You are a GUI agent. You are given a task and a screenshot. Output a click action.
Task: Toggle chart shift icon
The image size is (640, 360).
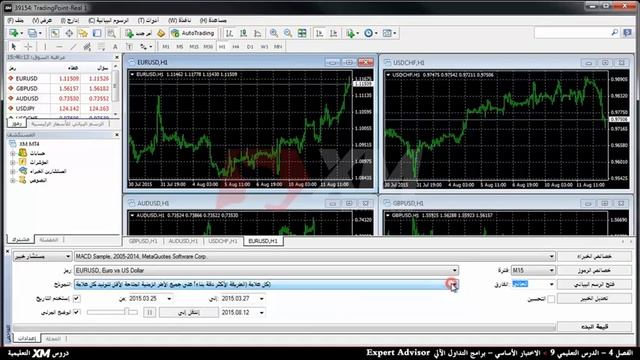(x=333, y=33)
